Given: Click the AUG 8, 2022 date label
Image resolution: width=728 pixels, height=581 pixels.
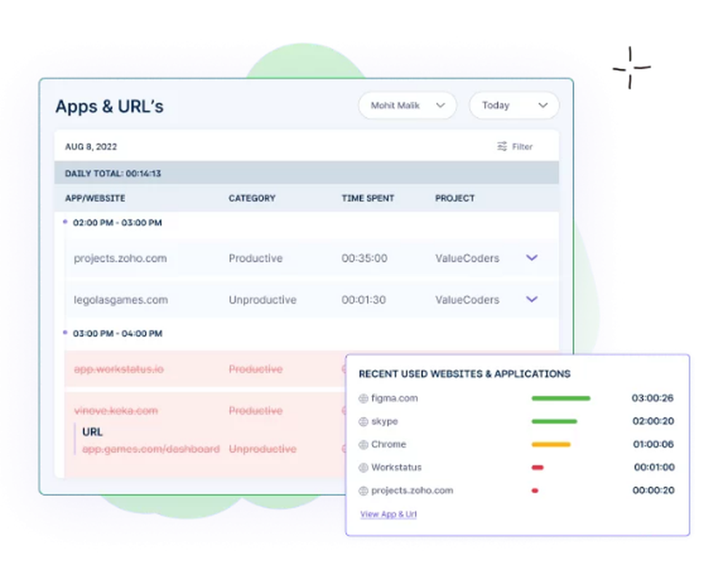Looking at the screenshot, I should pyautogui.click(x=91, y=147).
